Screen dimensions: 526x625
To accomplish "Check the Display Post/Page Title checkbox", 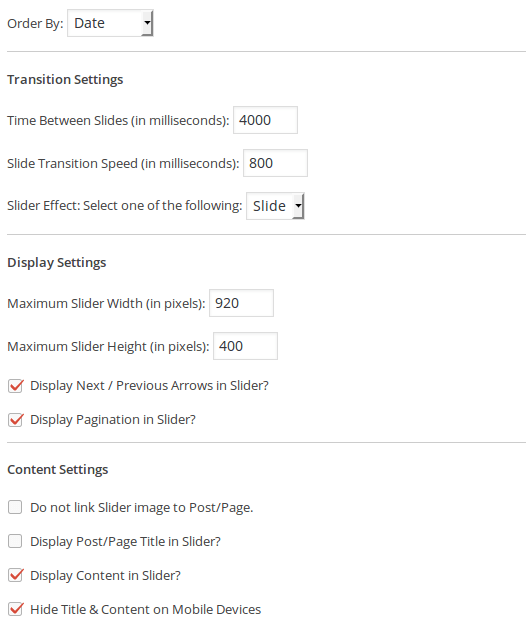I will [15, 541].
